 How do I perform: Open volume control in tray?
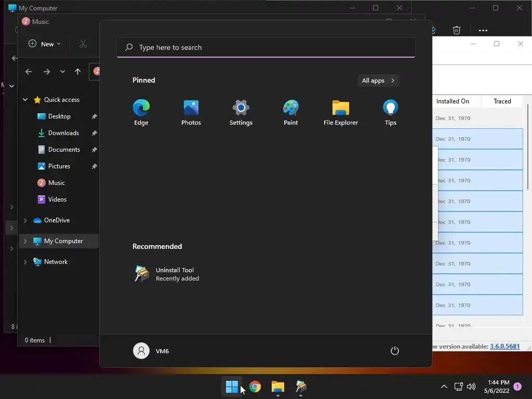[471, 387]
